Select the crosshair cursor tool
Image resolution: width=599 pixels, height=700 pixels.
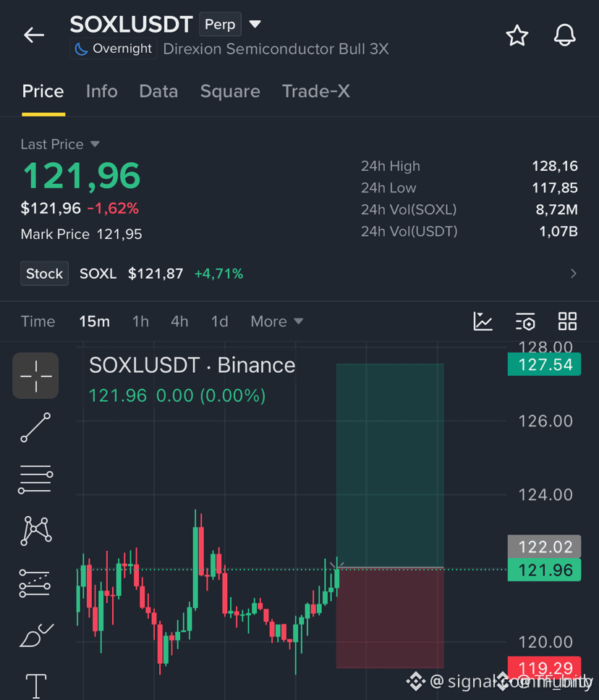click(x=35, y=376)
